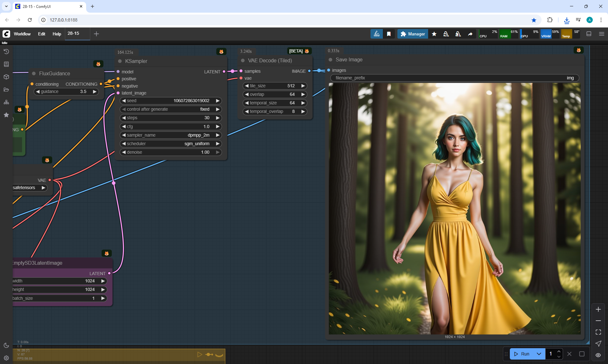Open the Edit menu
608x364 pixels.
(41, 34)
